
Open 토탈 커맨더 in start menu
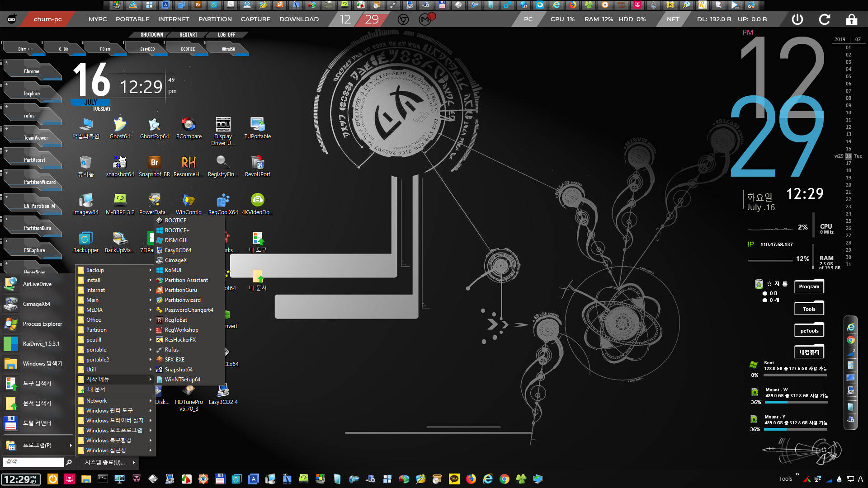37,423
